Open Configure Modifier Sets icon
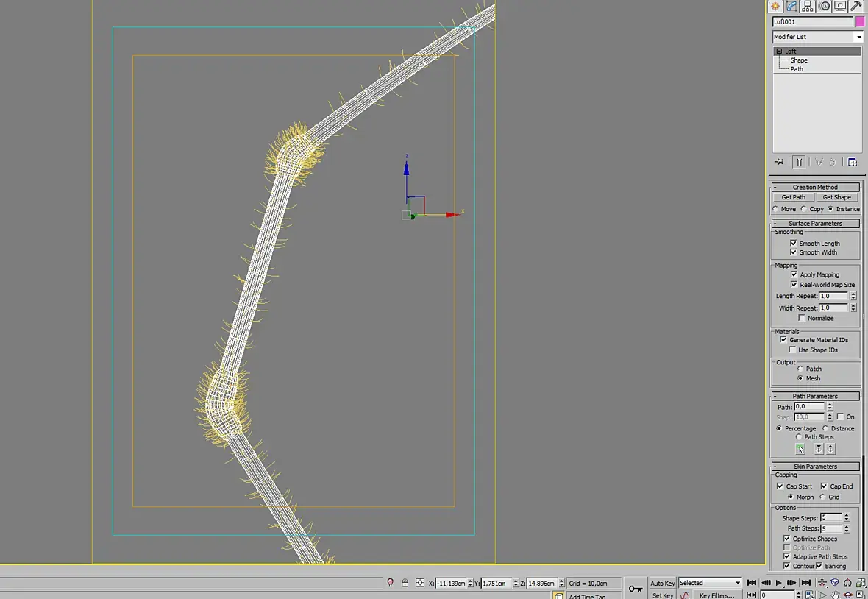Image resolution: width=868 pixels, height=599 pixels. pyautogui.click(x=853, y=162)
